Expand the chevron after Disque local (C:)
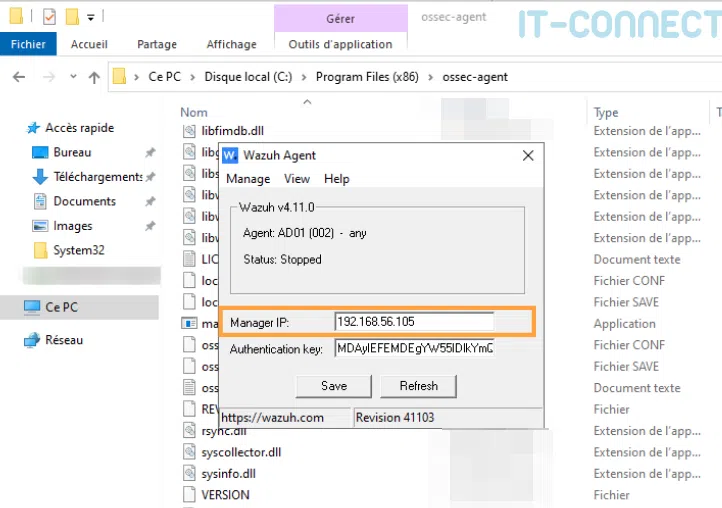Image resolution: width=722 pixels, height=508 pixels. click(304, 77)
